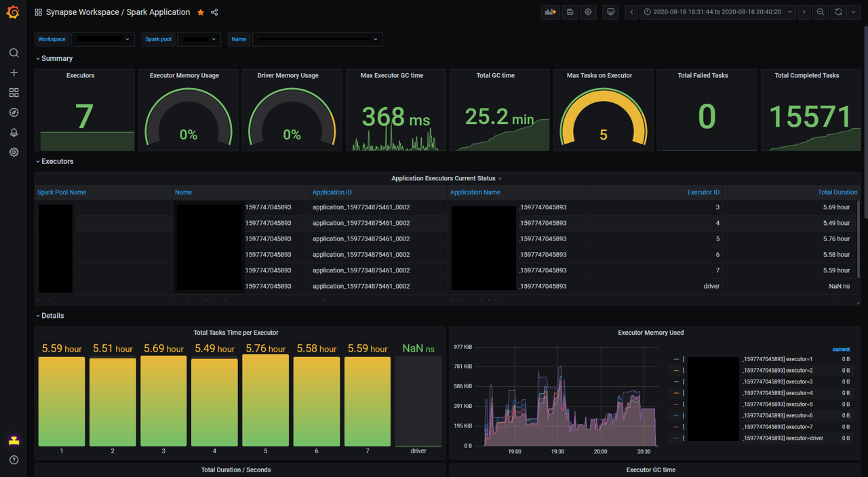Move time range forward with right arrow
Image resolution: width=868 pixels, height=477 pixels.
point(804,12)
